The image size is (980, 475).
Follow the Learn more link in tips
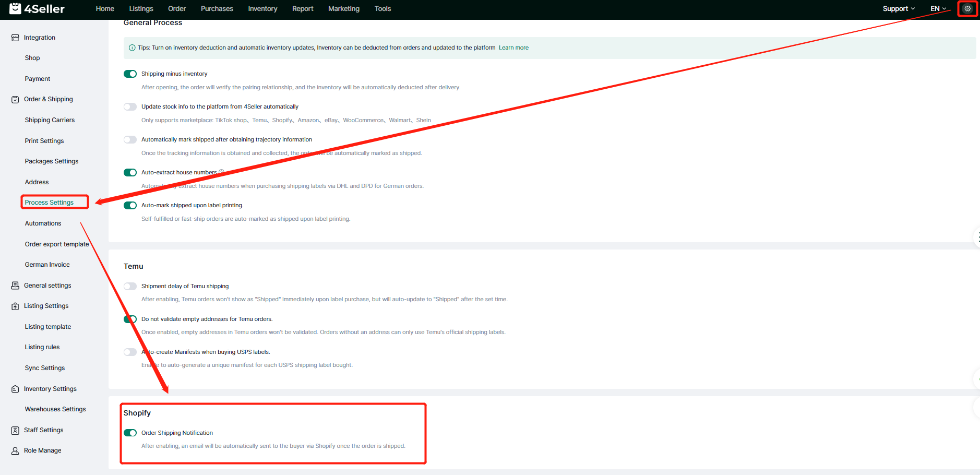coord(513,48)
